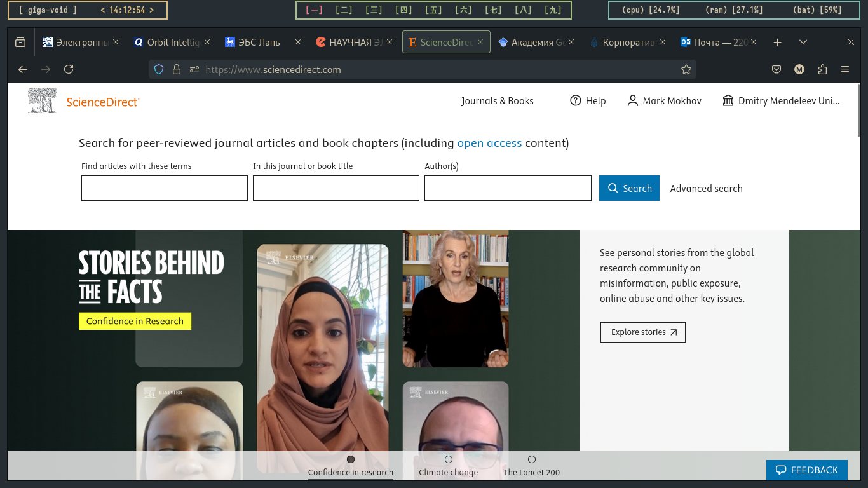This screenshot has height=488, width=868.
Task: Expand the list all tabs chevron
Action: point(803,43)
